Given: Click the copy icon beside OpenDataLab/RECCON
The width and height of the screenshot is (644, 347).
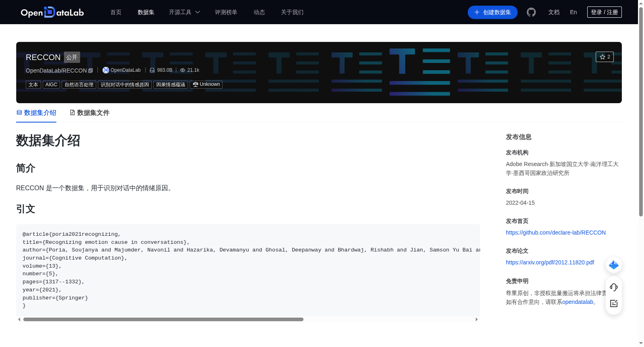Looking at the screenshot, I should pos(91,71).
